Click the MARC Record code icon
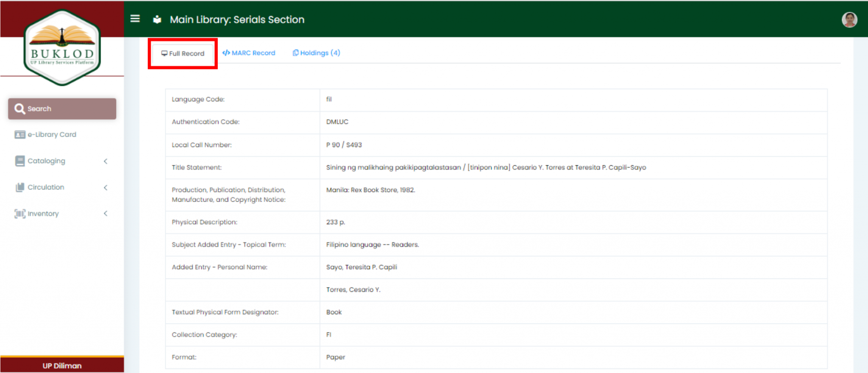Screen dimensions: 868x373 pyautogui.click(x=226, y=53)
